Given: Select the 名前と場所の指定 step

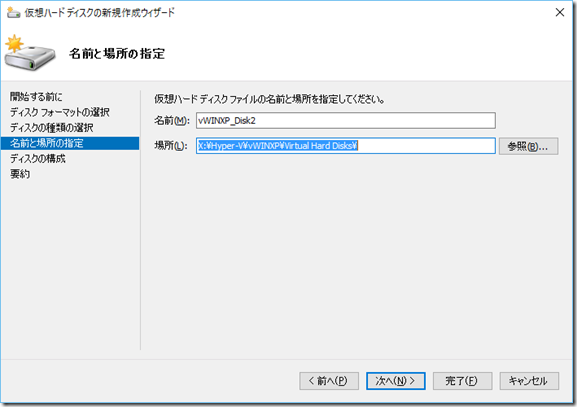Looking at the screenshot, I should point(70,143).
